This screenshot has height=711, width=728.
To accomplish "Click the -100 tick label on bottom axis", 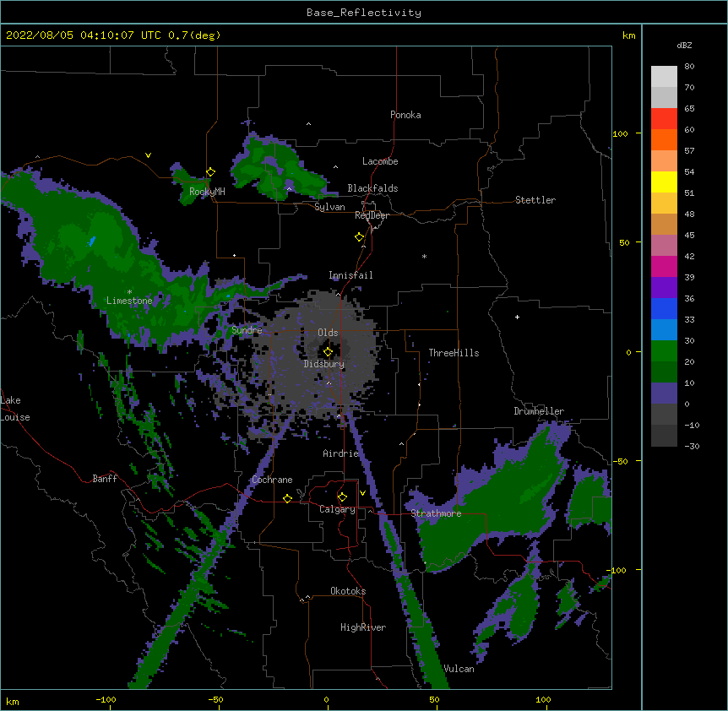I will click(106, 699).
